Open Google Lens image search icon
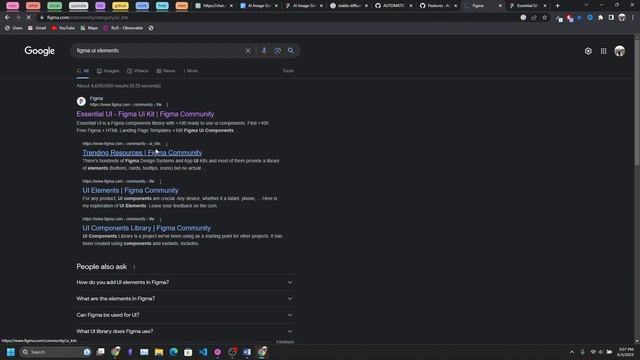This screenshot has height=360, width=640. point(278,51)
